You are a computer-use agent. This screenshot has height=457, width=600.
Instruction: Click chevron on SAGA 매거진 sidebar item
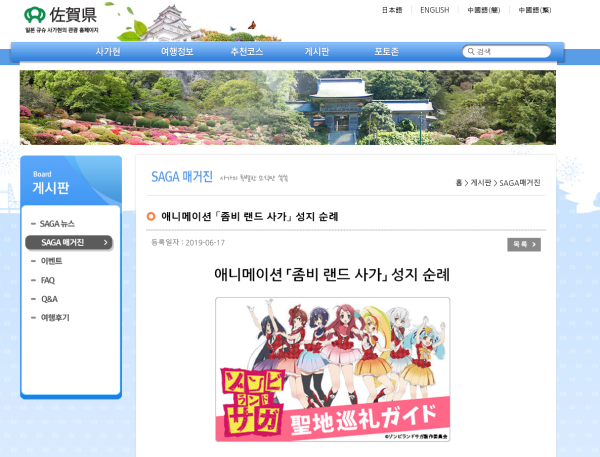pyautogui.click(x=106, y=243)
